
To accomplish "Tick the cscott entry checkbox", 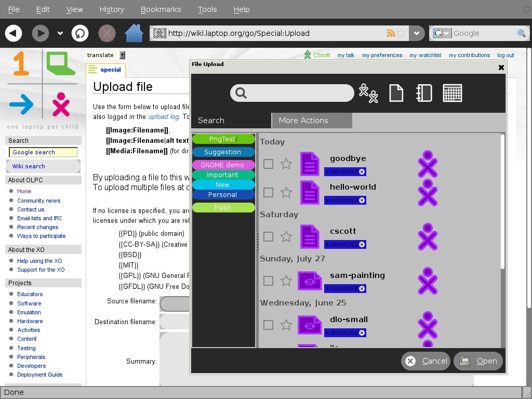I will click(268, 237).
